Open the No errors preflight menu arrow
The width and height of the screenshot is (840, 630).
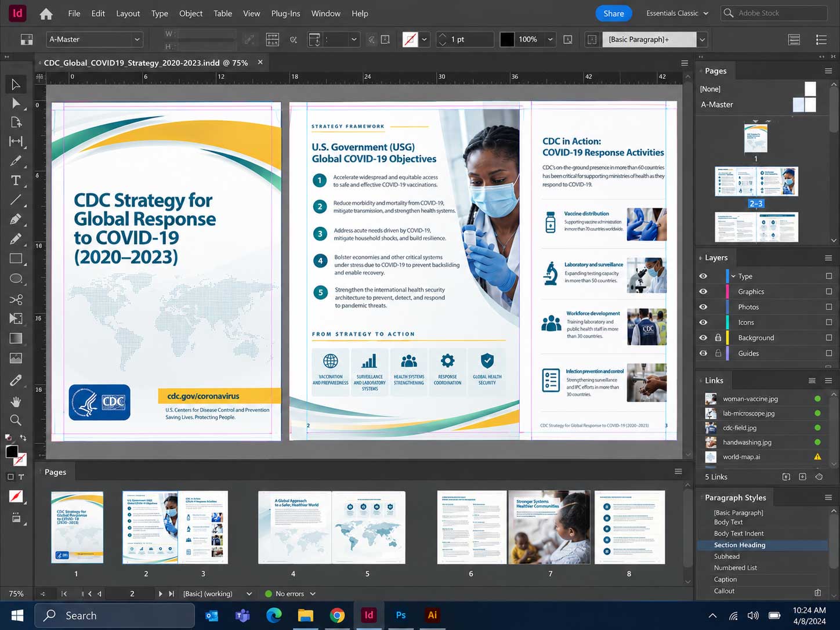[313, 593]
